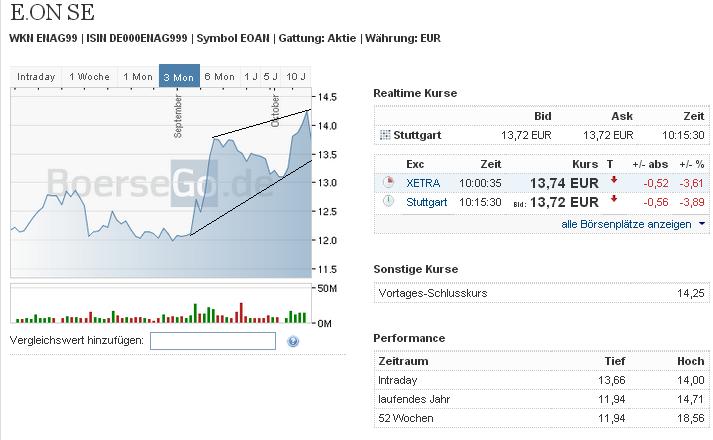The width and height of the screenshot is (713, 440).
Task: Open the 10 J chart range
Action: point(296,77)
